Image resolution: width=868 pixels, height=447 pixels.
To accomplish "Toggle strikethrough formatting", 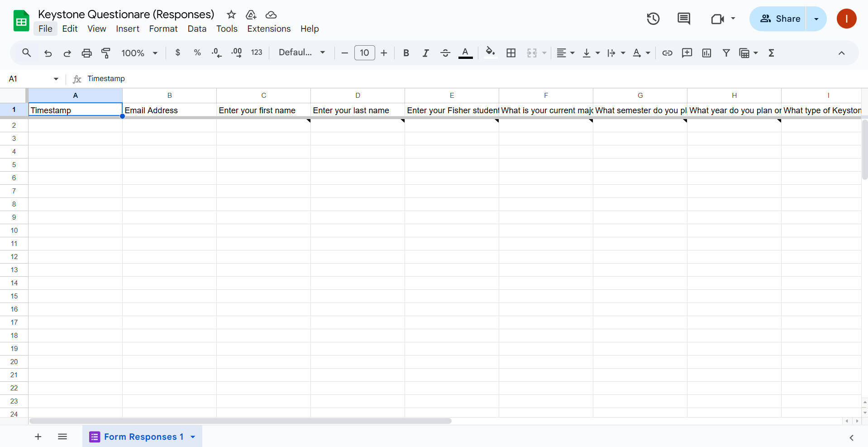I will (445, 53).
